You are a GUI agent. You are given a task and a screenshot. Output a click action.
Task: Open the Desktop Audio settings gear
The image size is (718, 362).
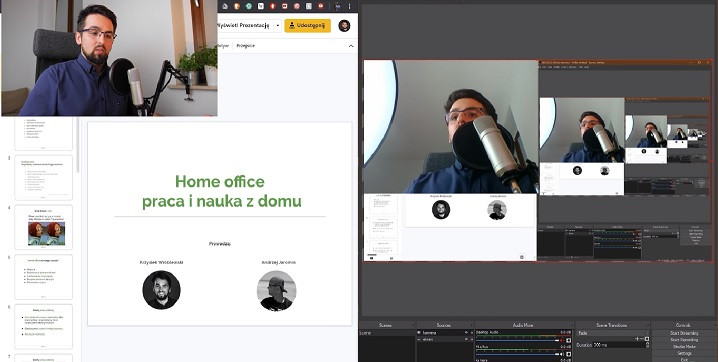pyautogui.click(x=569, y=340)
